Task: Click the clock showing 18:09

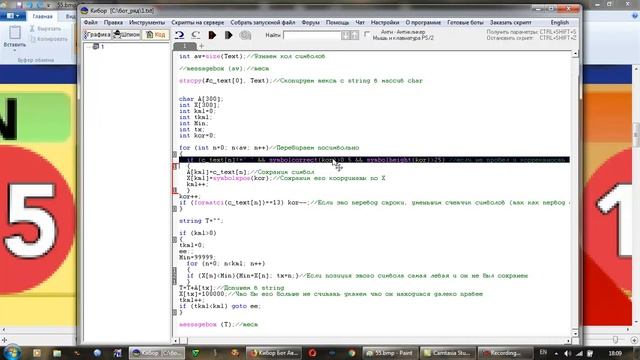Action: [x=615, y=353]
